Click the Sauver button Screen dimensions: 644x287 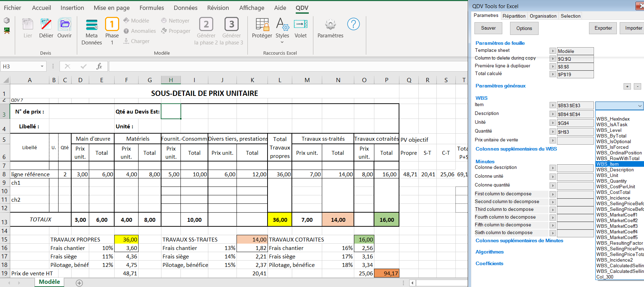pos(488,28)
